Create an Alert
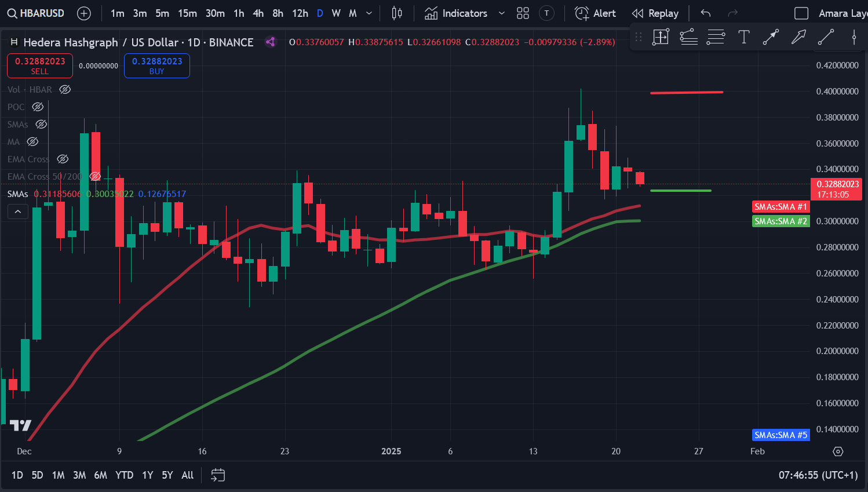The width and height of the screenshot is (868, 492). [x=595, y=13]
